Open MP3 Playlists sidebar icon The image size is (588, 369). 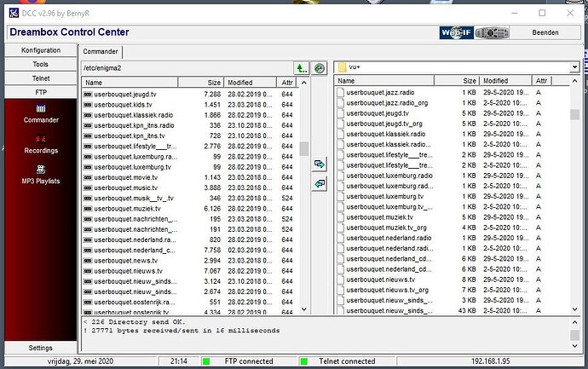pyautogui.click(x=41, y=170)
